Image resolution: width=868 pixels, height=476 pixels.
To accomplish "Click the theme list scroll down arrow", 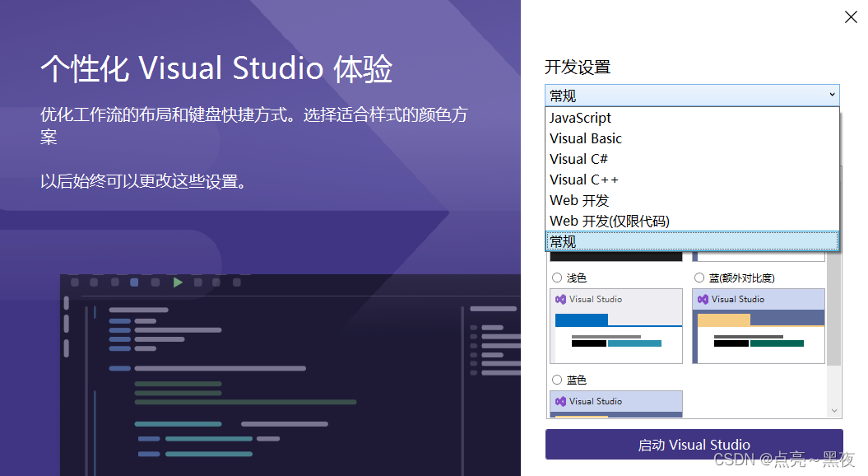I will [x=834, y=411].
